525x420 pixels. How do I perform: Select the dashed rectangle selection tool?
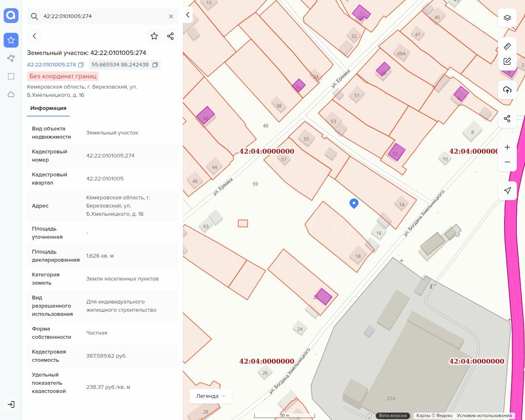tap(11, 76)
